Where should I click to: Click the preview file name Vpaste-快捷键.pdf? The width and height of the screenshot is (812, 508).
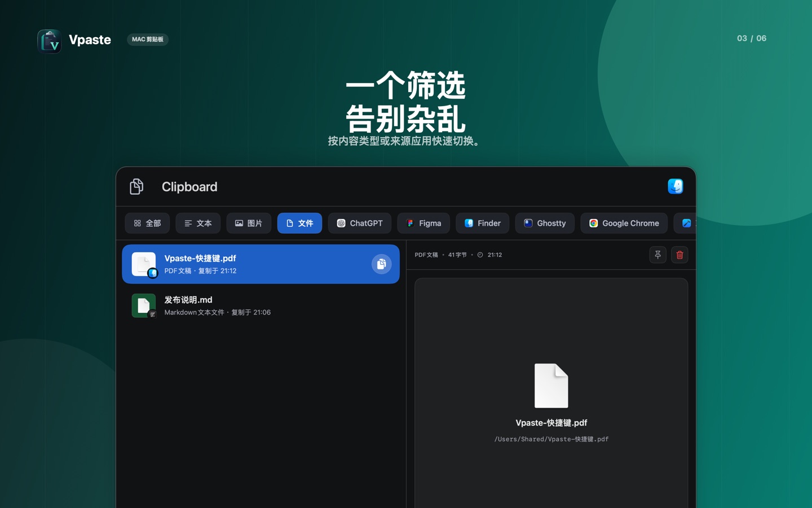551,423
